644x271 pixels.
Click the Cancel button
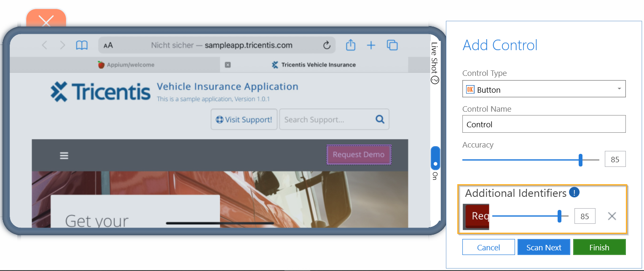[x=488, y=247]
